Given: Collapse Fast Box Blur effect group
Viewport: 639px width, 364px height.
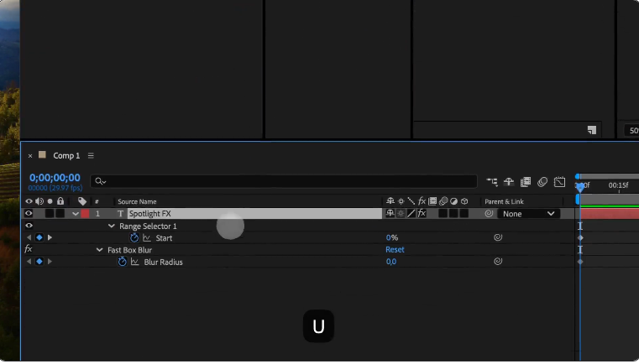Looking at the screenshot, I should click(99, 251).
